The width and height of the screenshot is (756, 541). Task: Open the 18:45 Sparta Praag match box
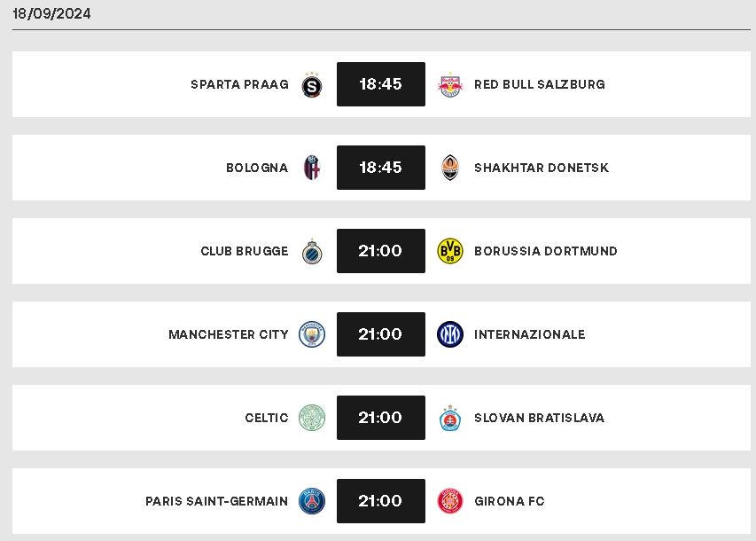click(381, 84)
